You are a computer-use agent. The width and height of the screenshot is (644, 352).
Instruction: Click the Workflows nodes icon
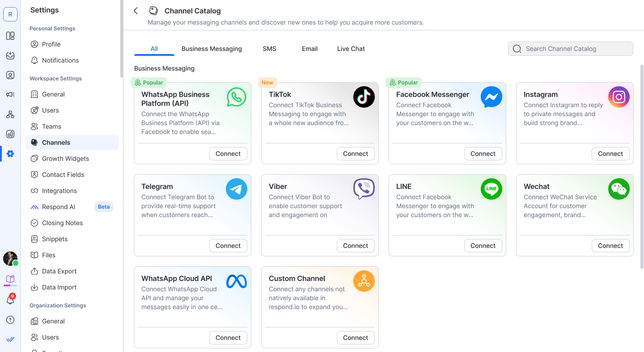(x=10, y=114)
